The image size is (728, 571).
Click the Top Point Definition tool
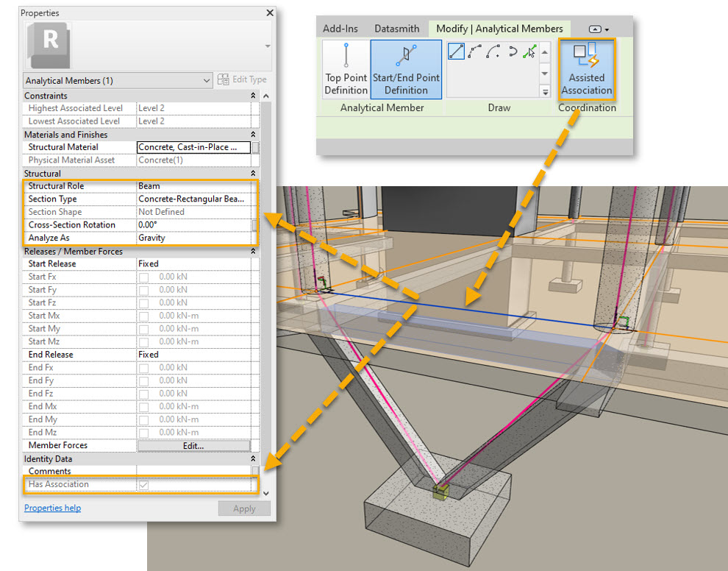point(346,70)
